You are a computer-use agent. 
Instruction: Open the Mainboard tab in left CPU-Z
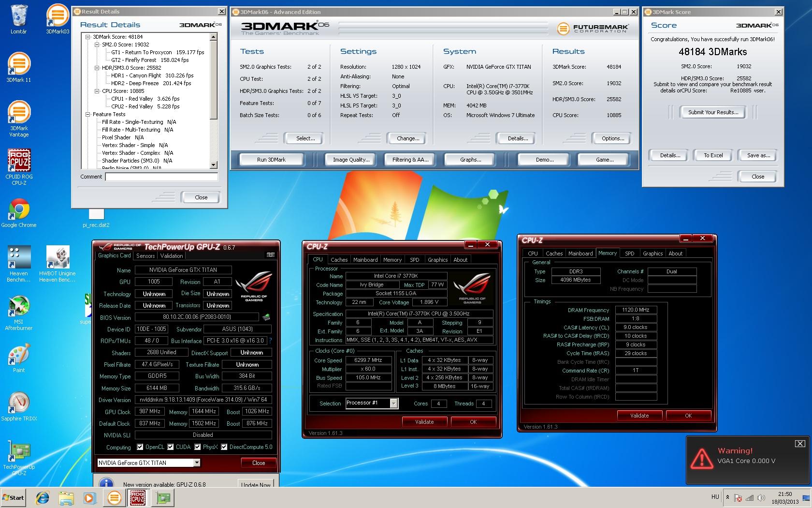click(365, 260)
